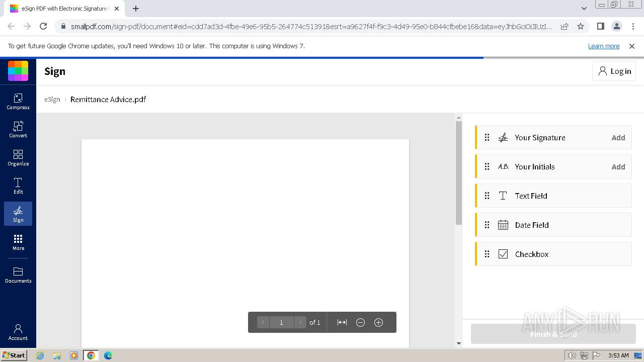The height and width of the screenshot is (362, 644).
Task: Open Microsoft Edge from taskbar
Action: [x=108, y=355]
